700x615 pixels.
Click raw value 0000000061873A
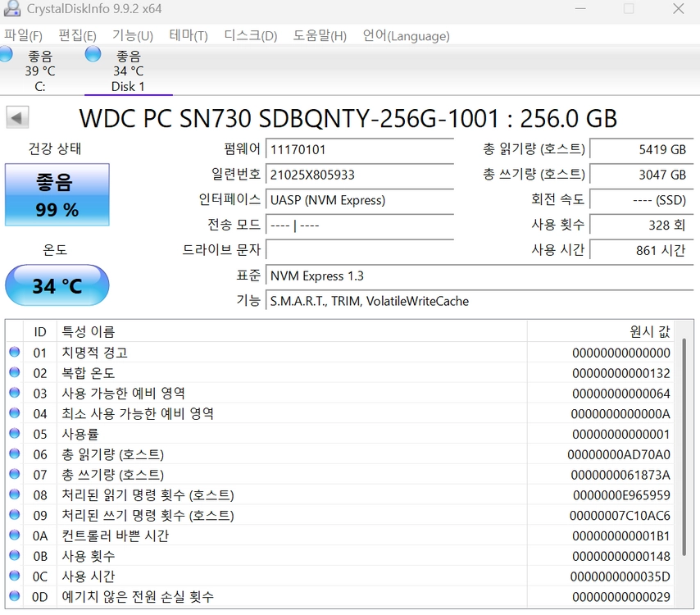coord(620,475)
